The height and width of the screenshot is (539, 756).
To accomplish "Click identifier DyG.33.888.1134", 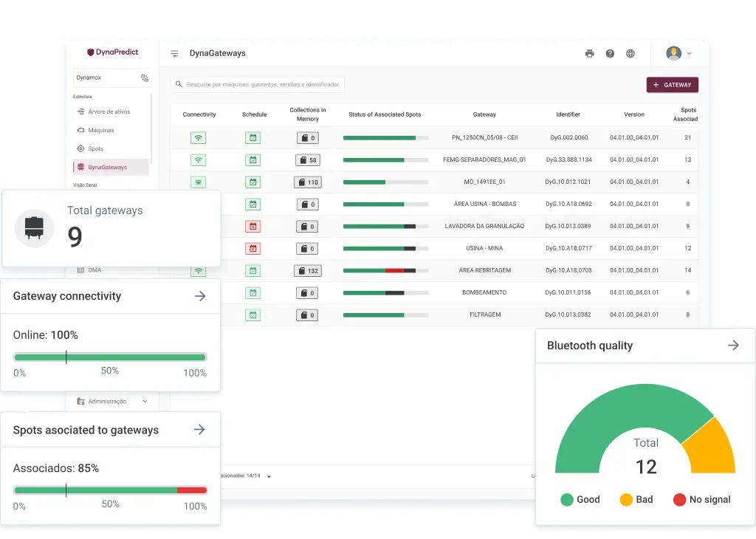I will pos(569,160).
